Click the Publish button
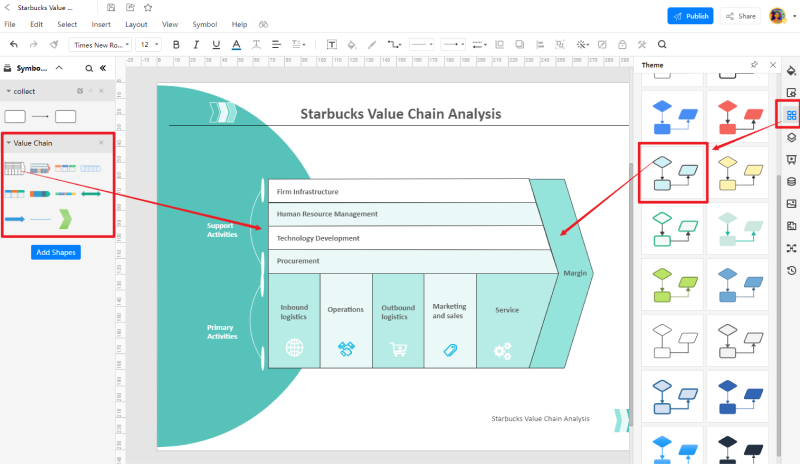This screenshot has width=800, height=464. [x=690, y=16]
